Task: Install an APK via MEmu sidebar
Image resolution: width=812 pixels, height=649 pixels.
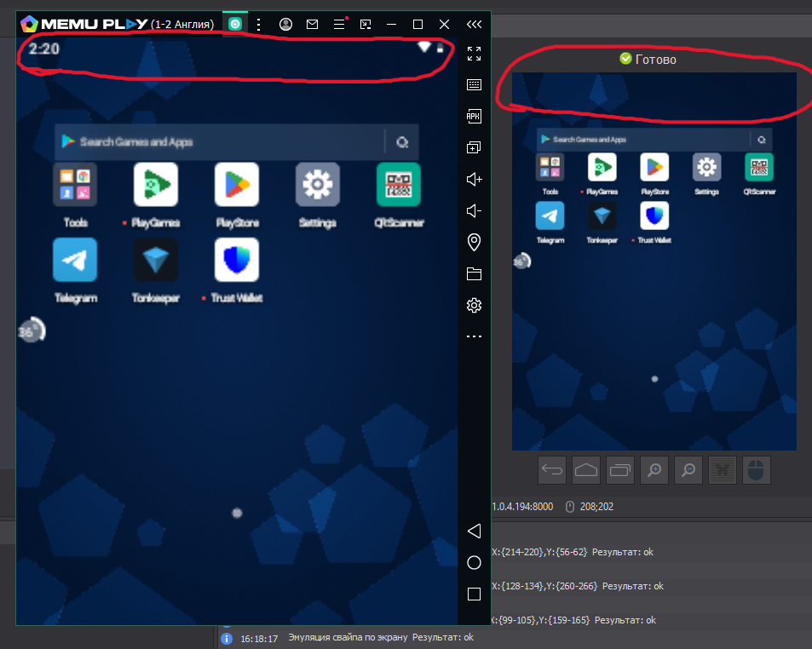Action: (x=474, y=116)
